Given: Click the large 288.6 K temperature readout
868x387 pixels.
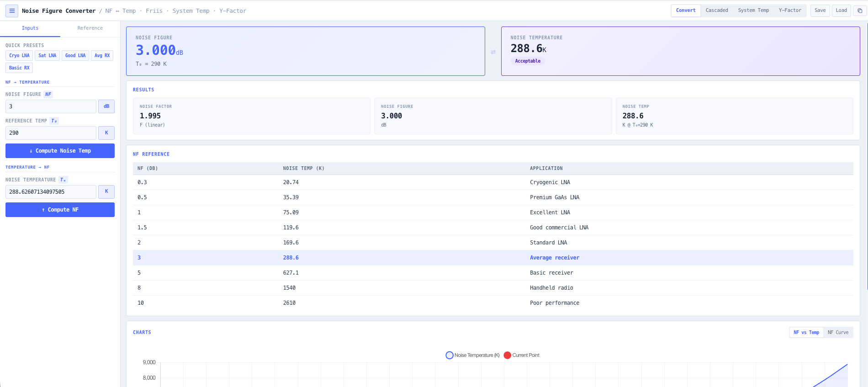Looking at the screenshot, I should [528, 48].
